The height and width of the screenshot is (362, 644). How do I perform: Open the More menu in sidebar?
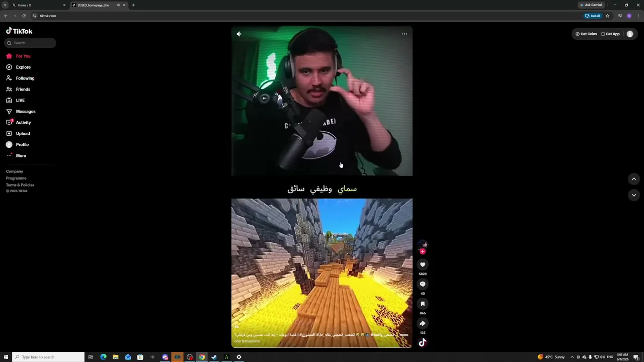(16, 156)
